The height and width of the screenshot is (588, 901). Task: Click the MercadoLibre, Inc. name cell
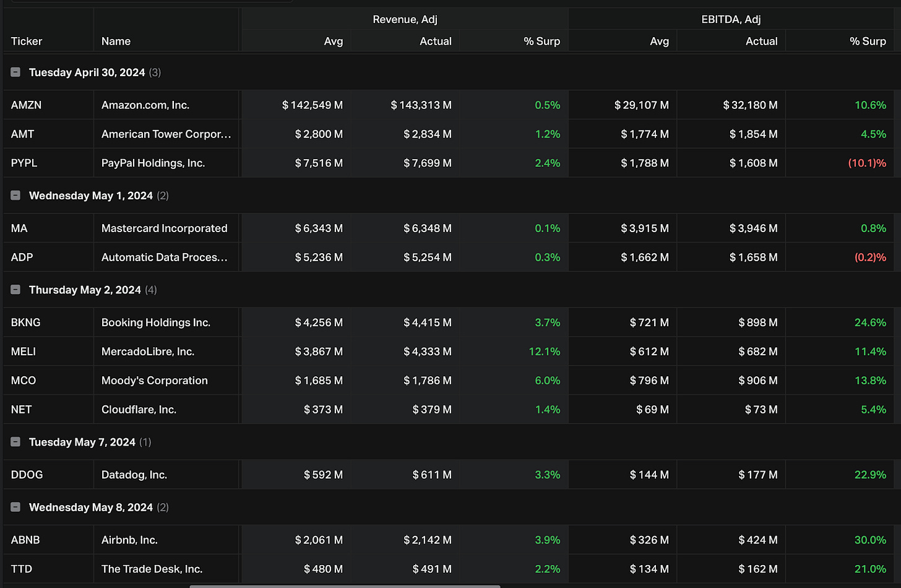[166, 352]
